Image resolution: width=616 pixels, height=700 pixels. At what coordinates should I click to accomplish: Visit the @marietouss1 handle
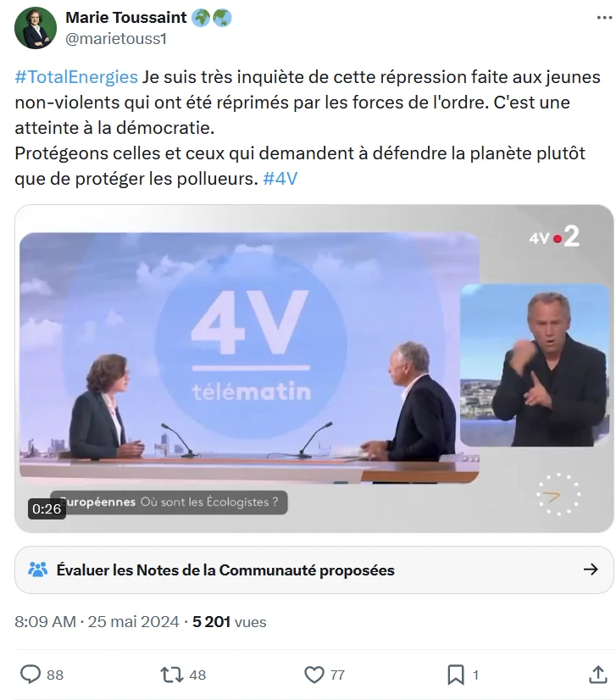pyautogui.click(x=116, y=39)
